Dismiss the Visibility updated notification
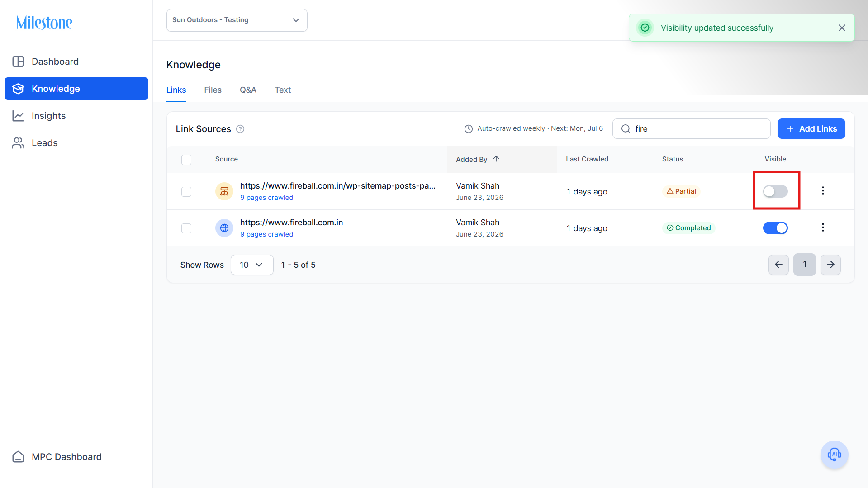This screenshot has width=868, height=488. 842,28
